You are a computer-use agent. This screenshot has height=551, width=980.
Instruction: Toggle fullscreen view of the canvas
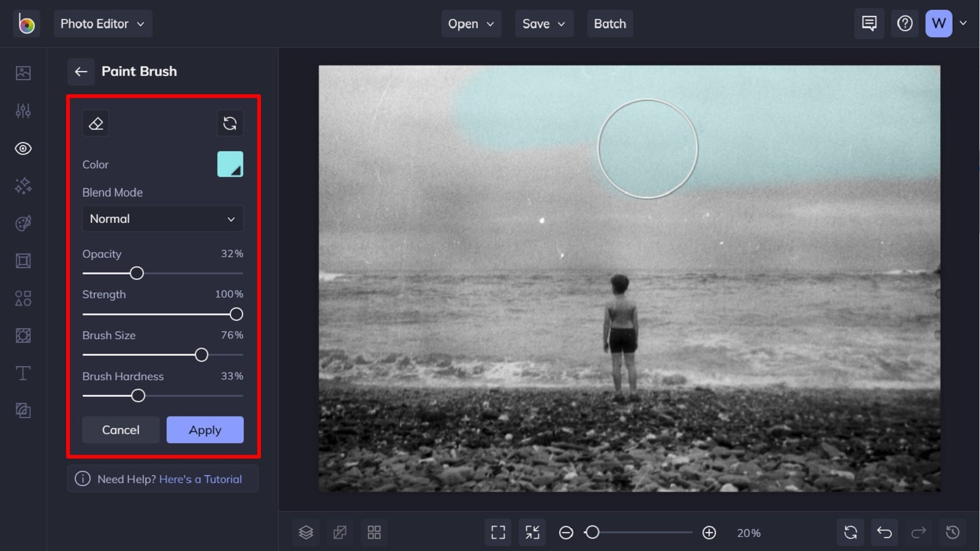(x=497, y=532)
